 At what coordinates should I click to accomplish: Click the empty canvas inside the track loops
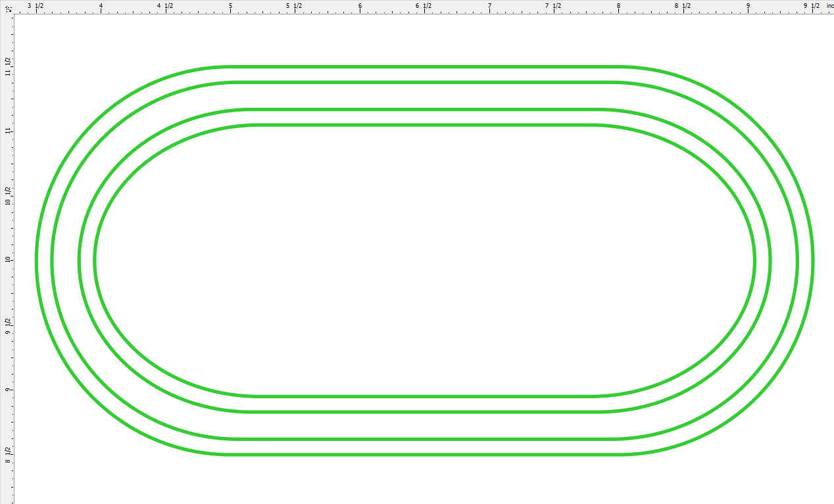pyautogui.click(x=418, y=260)
